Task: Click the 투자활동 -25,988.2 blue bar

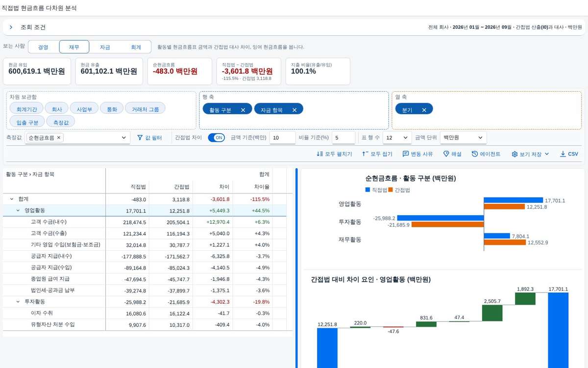Action: (441, 218)
